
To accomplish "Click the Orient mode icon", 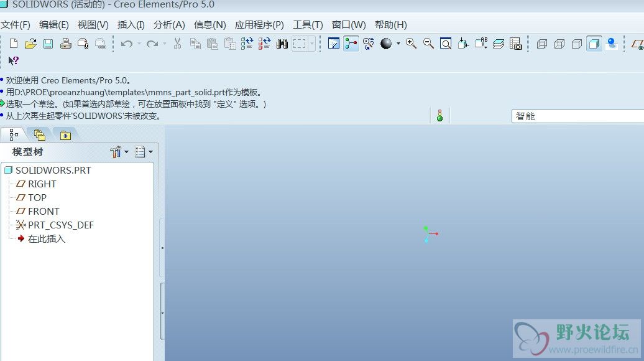I will (369, 44).
